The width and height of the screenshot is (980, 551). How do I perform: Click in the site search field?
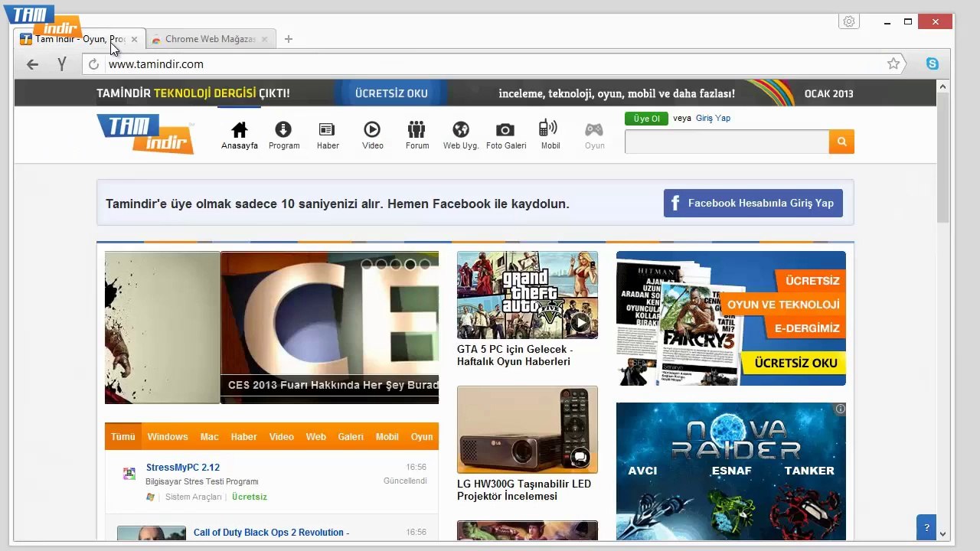pos(727,142)
